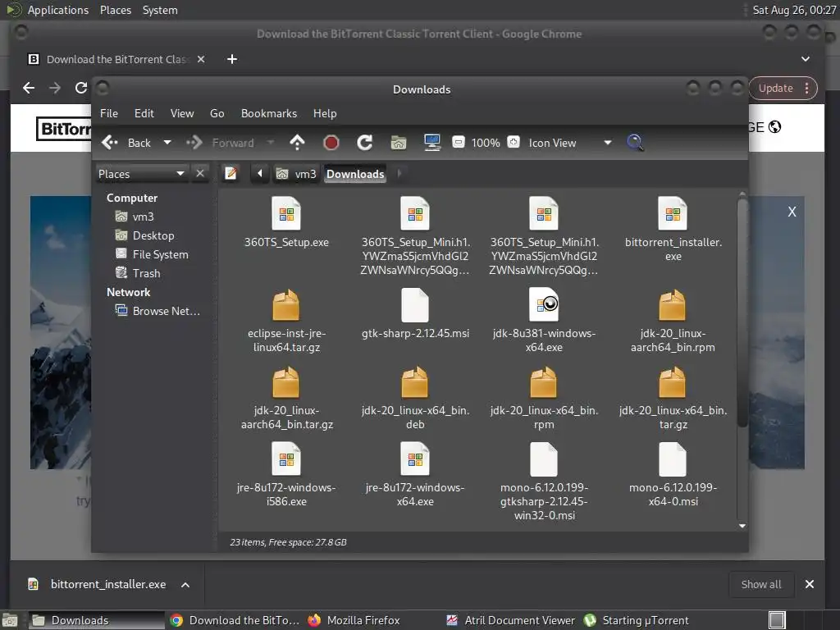The height and width of the screenshot is (630, 840).
Task: Open the Back history dropdown arrow
Action: 167,143
